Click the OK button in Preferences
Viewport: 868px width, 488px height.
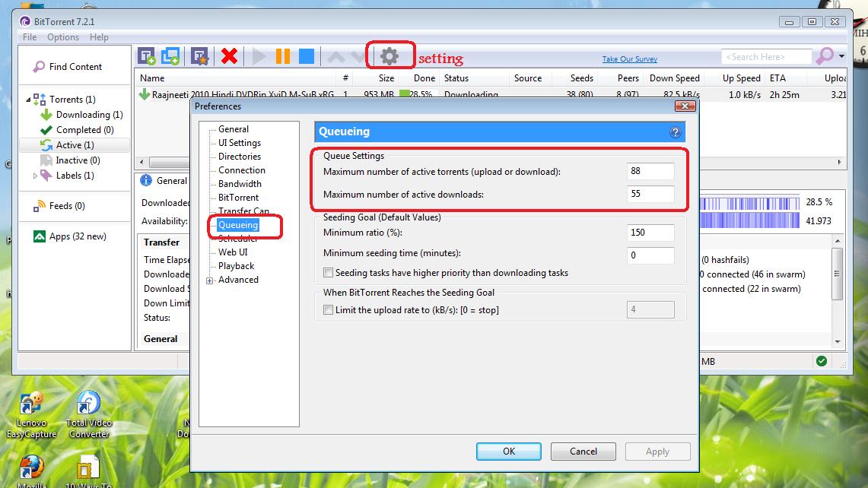[x=509, y=452]
